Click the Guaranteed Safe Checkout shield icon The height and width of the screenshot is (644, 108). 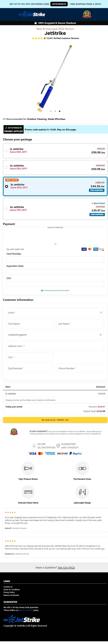58,446
